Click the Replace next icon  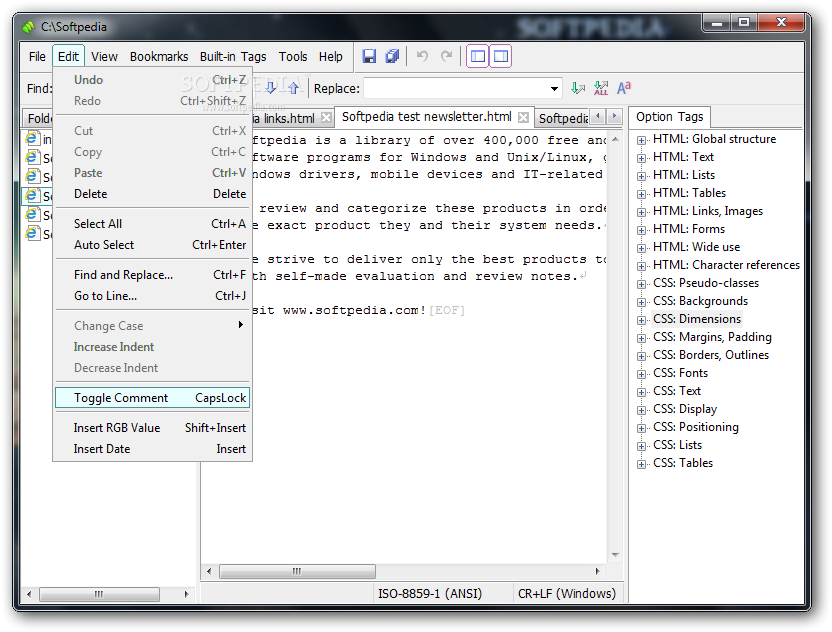578,88
